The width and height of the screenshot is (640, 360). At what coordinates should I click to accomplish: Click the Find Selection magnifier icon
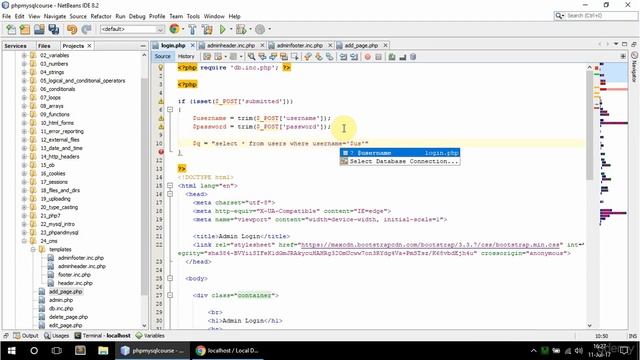[x=251, y=57]
